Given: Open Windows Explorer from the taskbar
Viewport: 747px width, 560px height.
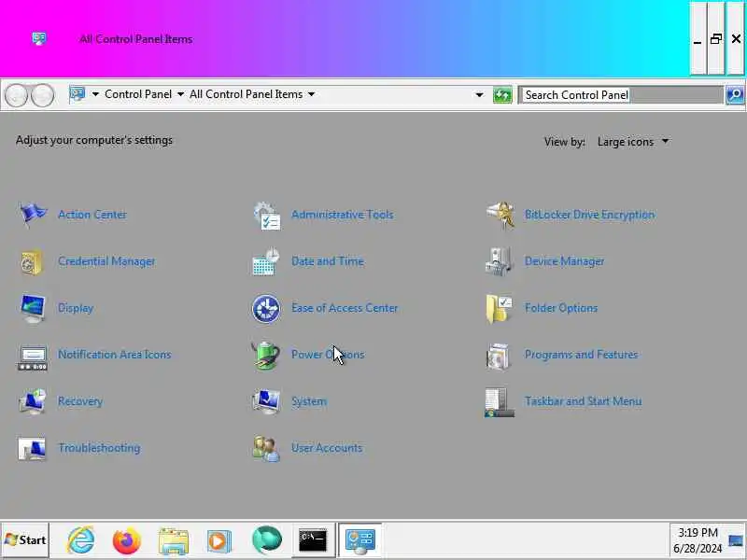Looking at the screenshot, I should pos(174,541).
